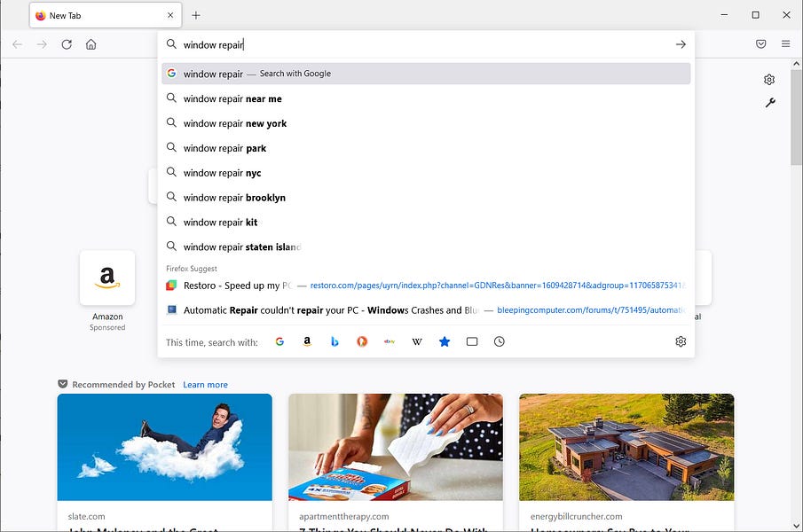The width and height of the screenshot is (803, 532).
Task: Open the sponsored Amazon thumbnail
Action: pos(107,278)
